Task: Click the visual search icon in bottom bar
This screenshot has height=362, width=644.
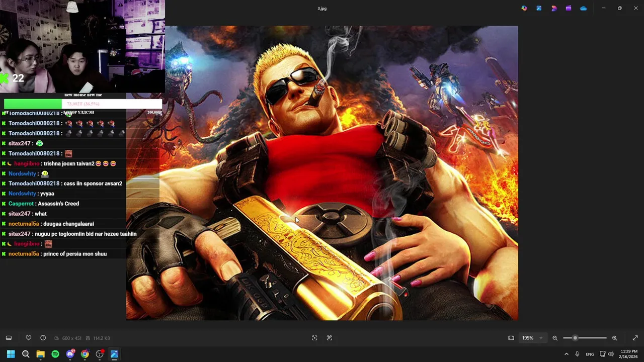Action: [314, 338]
